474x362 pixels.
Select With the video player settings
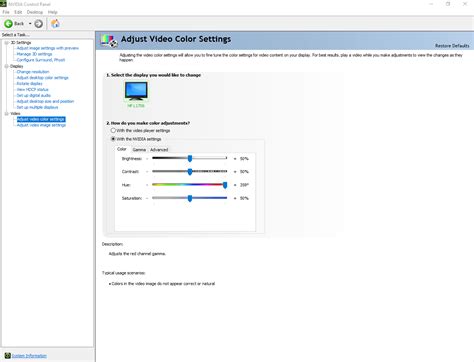pos(113,130)
